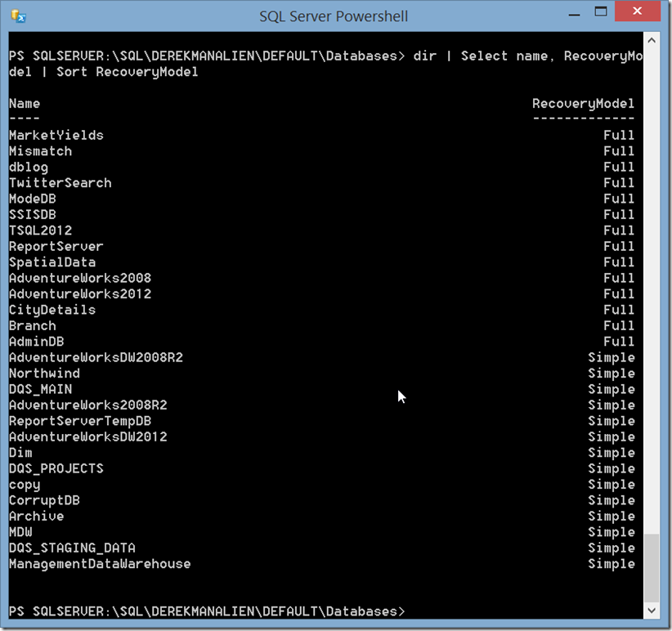This screenshot has width=672, height=631.
Task: Minimize the SQL Server Powershell window
Action: click(575, 15)
